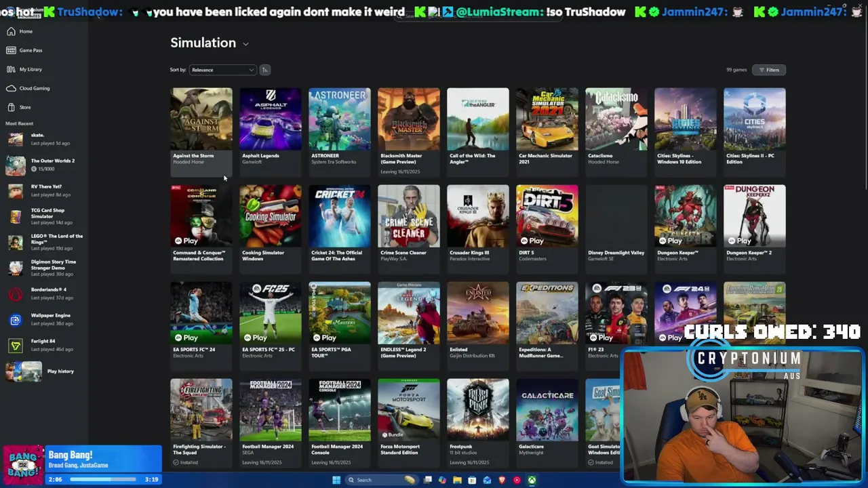
Task: Click Play on DIRT 5 tile
Action: 532,241
